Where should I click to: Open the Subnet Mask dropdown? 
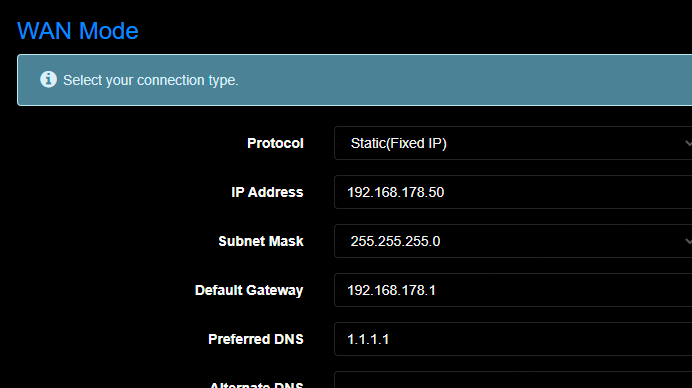point(513,241)
